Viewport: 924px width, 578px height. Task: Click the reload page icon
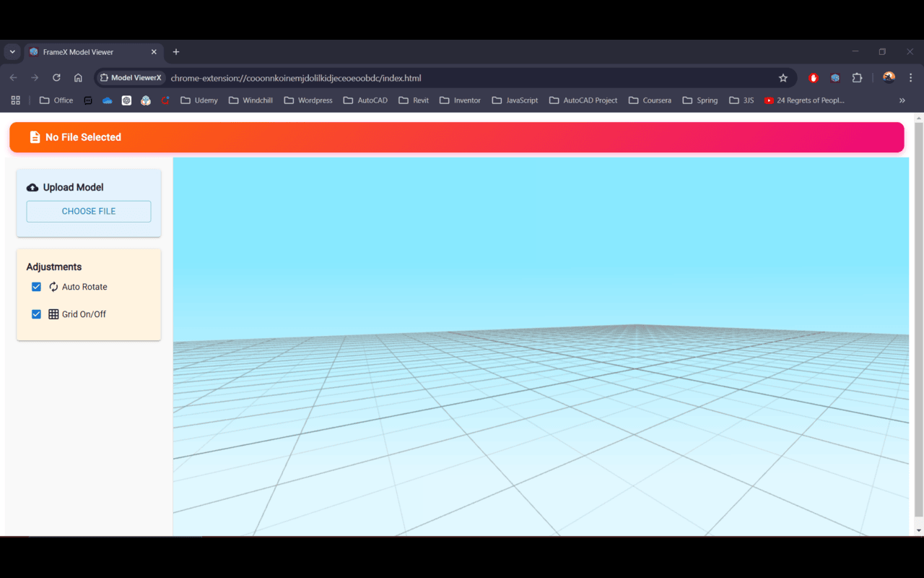pos(56,77)
